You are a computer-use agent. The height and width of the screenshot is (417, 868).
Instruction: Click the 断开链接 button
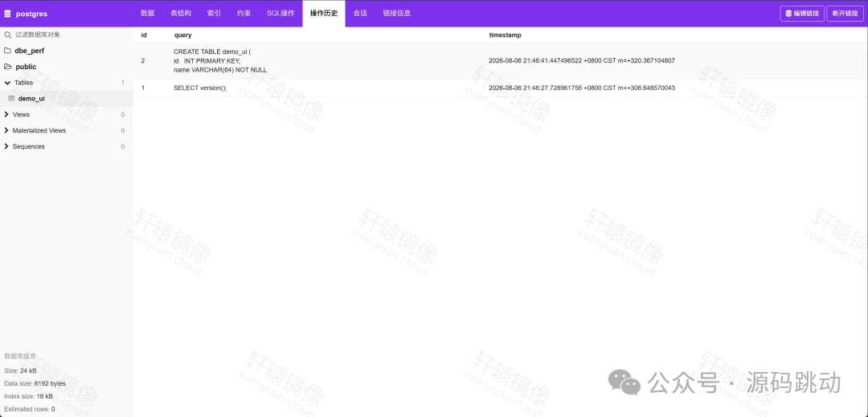[845, 14]
